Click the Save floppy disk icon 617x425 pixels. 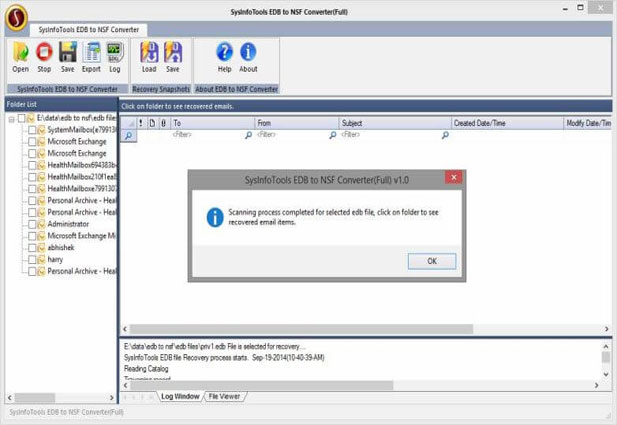(x=68, y=52)
